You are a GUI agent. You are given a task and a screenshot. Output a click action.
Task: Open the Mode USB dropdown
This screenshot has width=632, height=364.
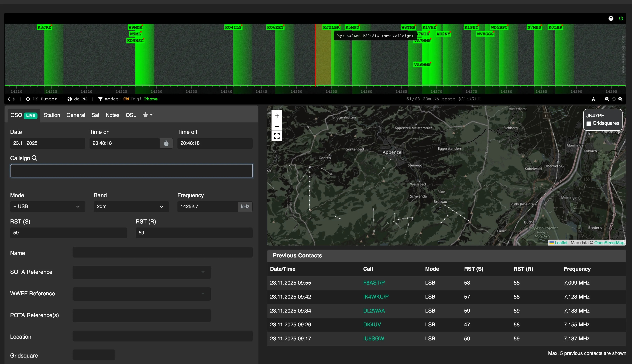tap(47, 206)
